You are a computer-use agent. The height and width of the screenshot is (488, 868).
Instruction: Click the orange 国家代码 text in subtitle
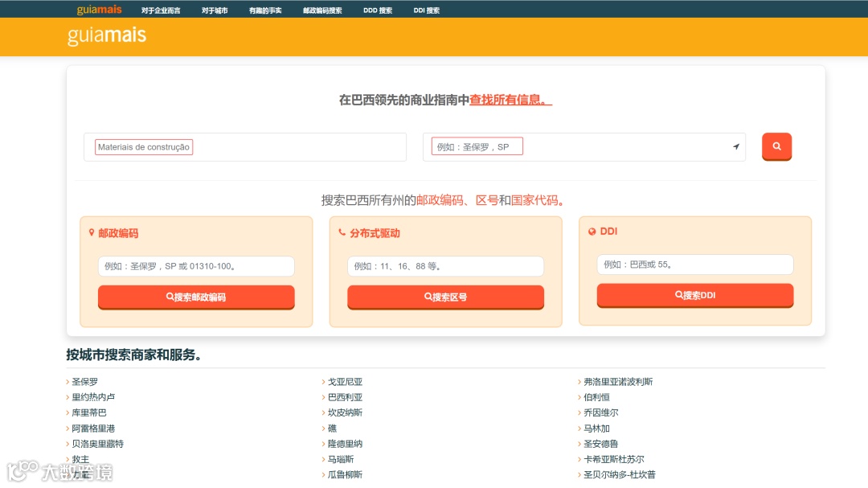534,200
